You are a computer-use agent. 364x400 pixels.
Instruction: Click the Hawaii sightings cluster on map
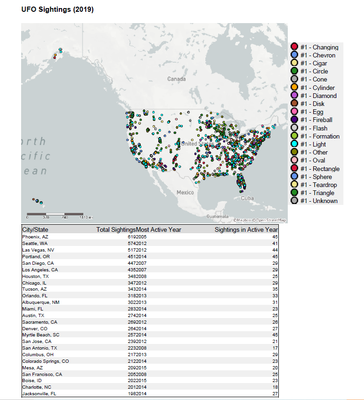(x=38, y=201)
